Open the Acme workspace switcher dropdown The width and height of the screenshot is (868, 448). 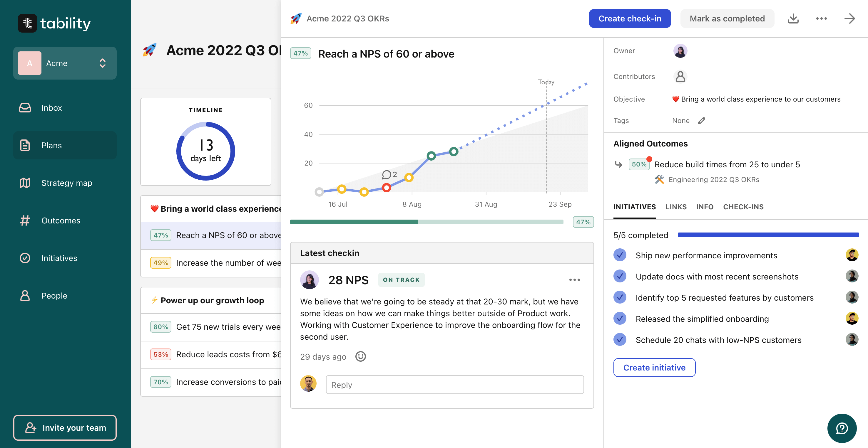65,63
